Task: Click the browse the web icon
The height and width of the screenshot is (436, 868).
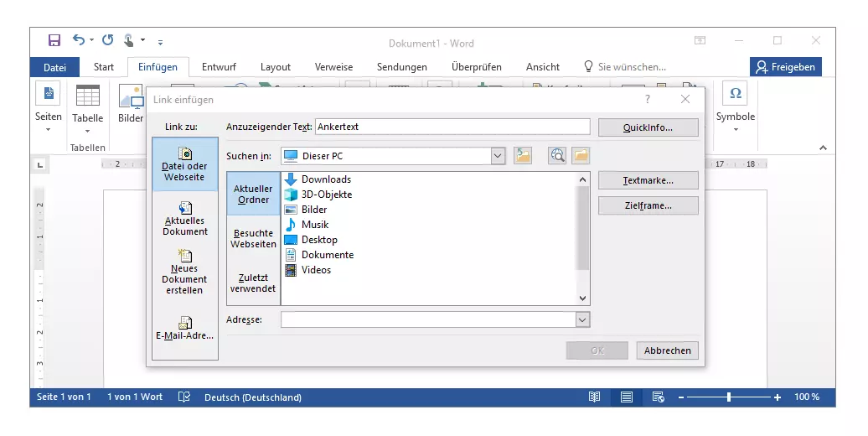Action: [557, 155]
